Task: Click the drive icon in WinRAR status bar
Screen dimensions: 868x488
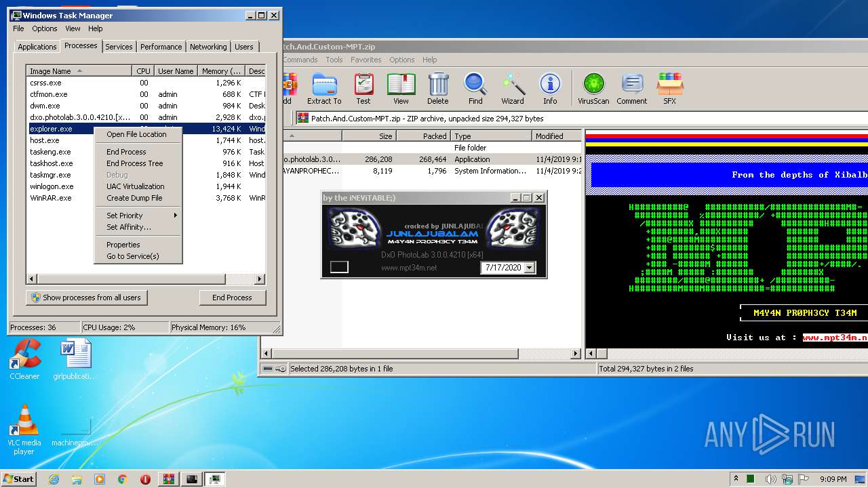Action: [x=268, y=369]
